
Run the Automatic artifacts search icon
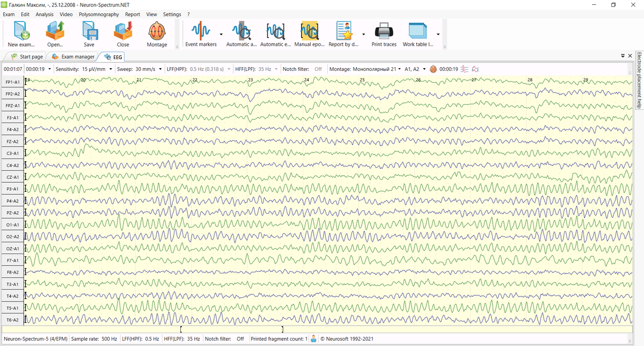point(241,31)
